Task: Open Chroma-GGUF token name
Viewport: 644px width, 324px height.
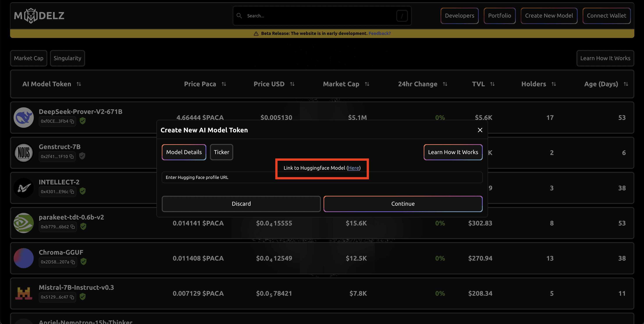Action: (61, 252)
